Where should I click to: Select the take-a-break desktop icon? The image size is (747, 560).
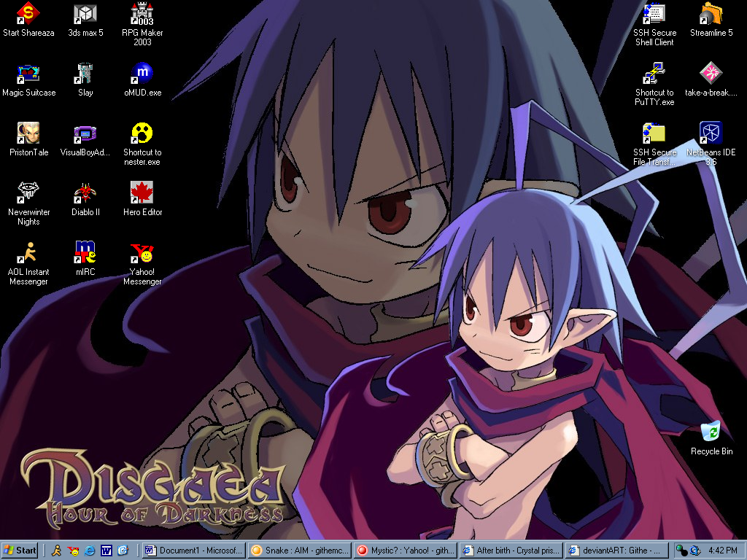click(711, 74)
